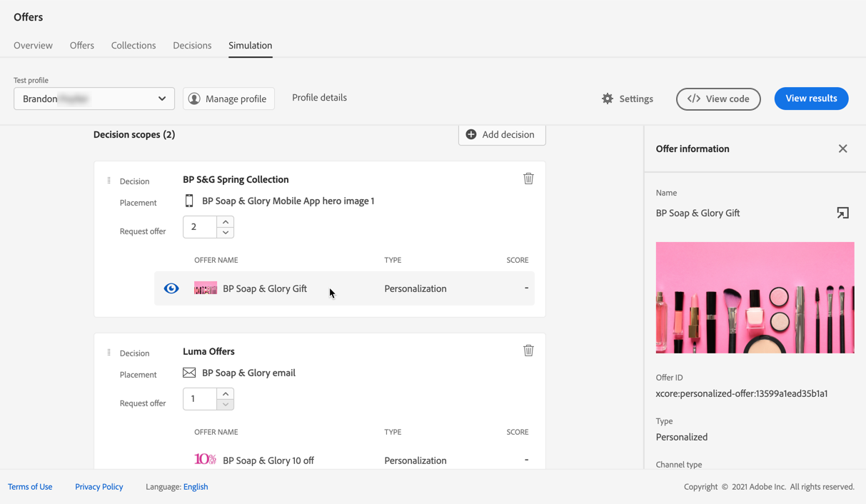
Task: Click the View results button
Action: (x=811, y=99)
